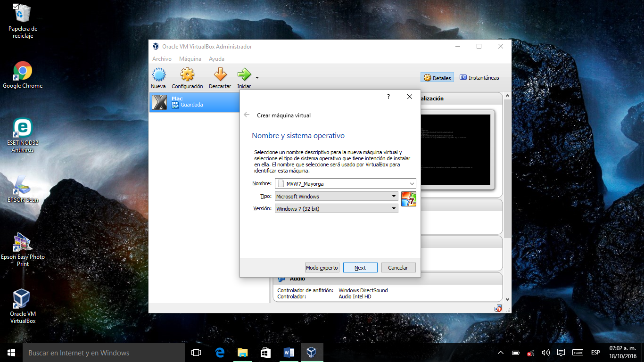Viewport: 644px width, 362px height.
Task: Expand the Tipo combo box
Action: click(394, 196)
